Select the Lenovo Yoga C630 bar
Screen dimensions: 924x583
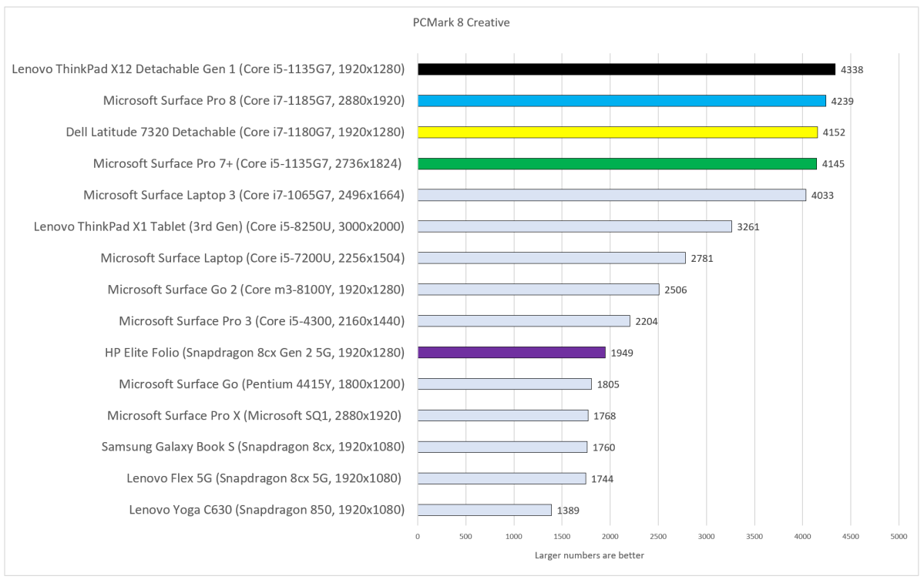[x=485, y=510]
